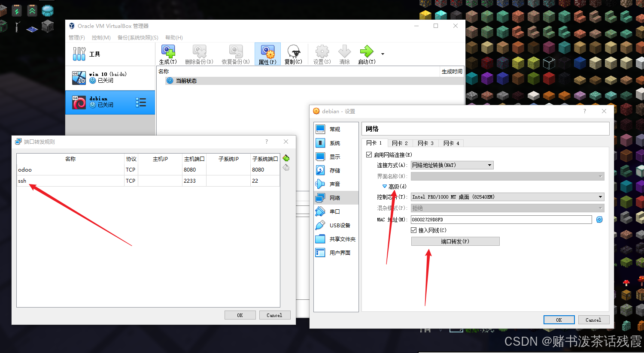Toggle the 接入网线 checkbox
Screen dimensions: 644x353
(414, 230)
